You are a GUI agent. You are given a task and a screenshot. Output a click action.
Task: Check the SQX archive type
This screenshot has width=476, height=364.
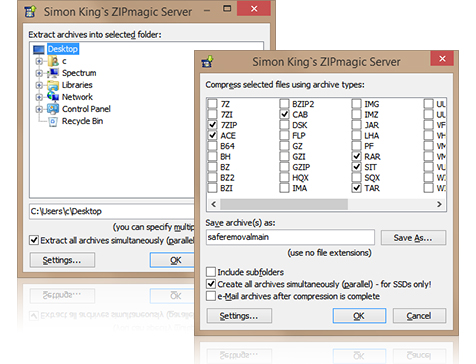(x=357, y=178)
